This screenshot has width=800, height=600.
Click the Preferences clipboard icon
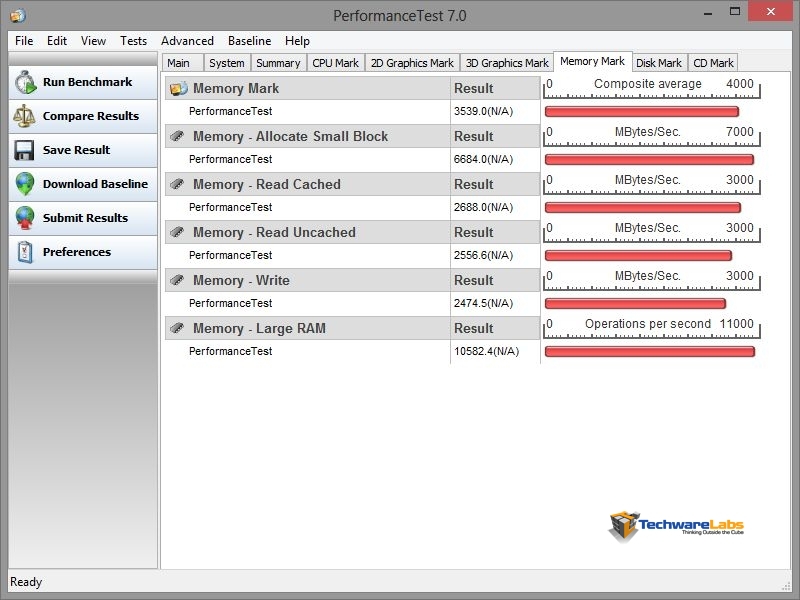(25, 252)
